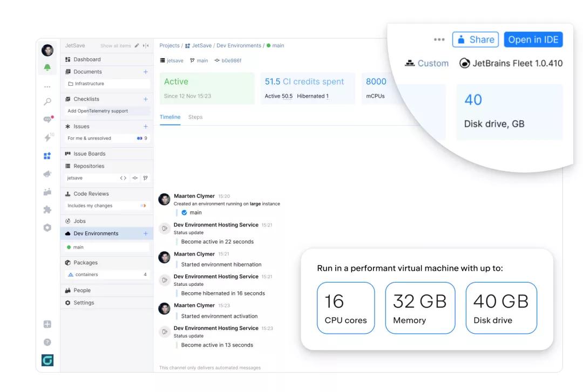This screenshot has width=583, height=392.
Task: Click the plus icon in left rail
Action: [47, 324]
